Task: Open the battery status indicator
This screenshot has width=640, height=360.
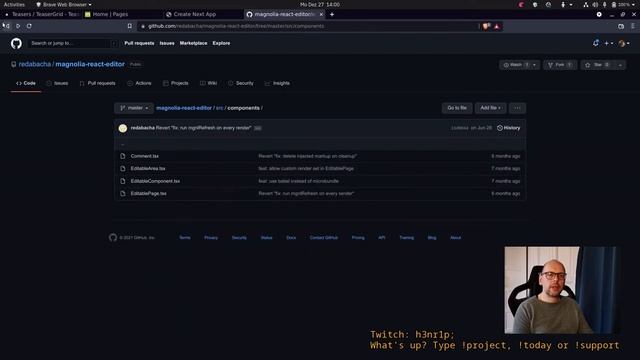Action: (621, 4)
